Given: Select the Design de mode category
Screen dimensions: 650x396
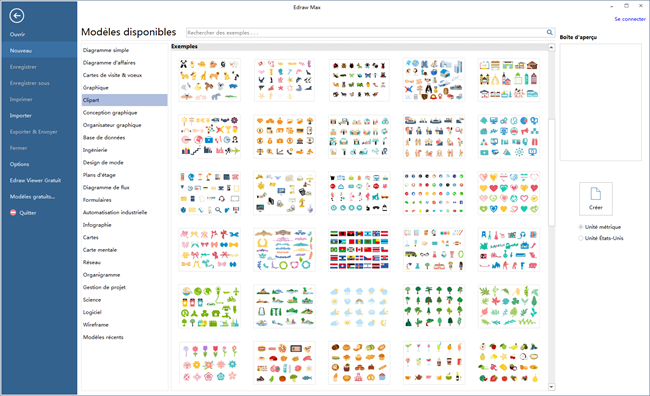Looking at the screenshot, I should point(103,162).
